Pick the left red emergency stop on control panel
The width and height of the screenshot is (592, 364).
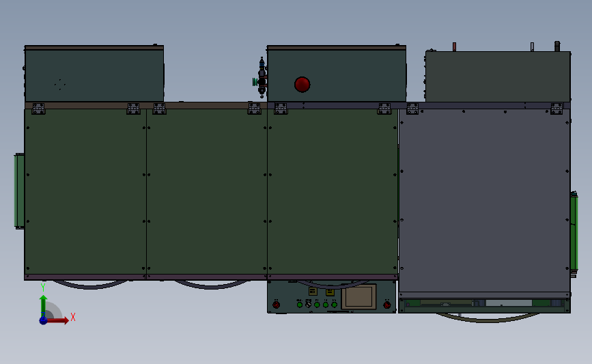[276, 305]
